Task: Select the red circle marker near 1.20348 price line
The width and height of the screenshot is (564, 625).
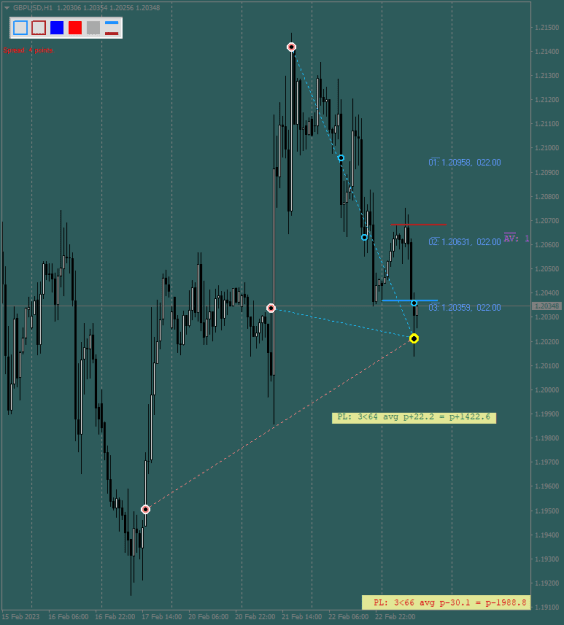Action: pos(271,308)
